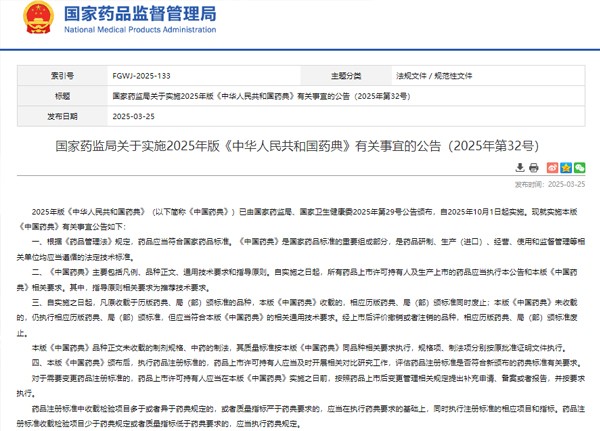Click the paragraph starting with 二、《中国药典》主要包括
The height and width of the screenshot is (431, 600).
[x=297, y=280]
